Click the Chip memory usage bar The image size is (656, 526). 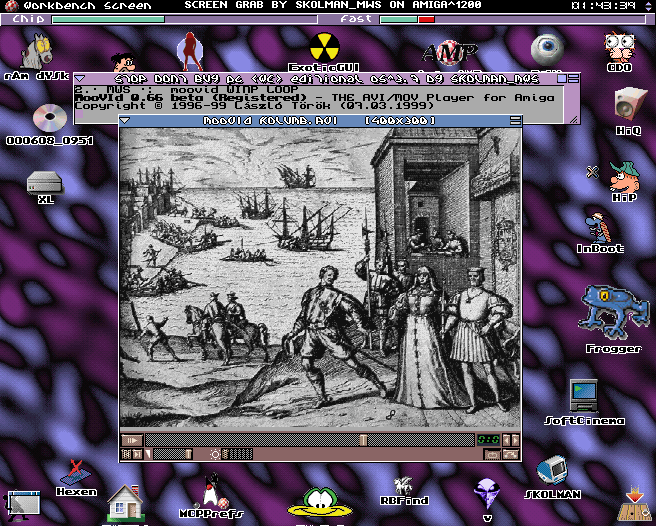click(184, 19)
